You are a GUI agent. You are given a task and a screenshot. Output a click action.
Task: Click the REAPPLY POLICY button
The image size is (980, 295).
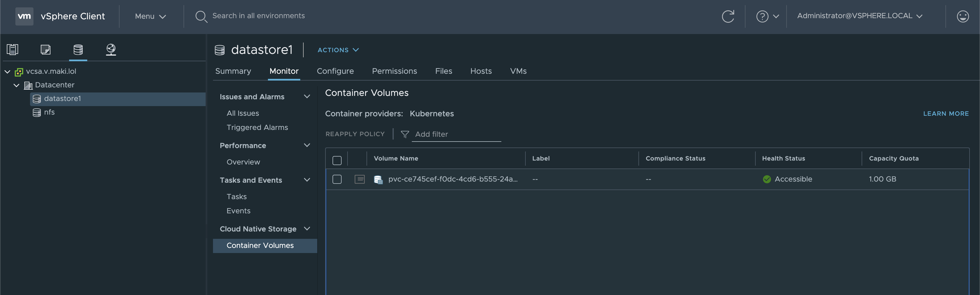[x=355, y=134]
